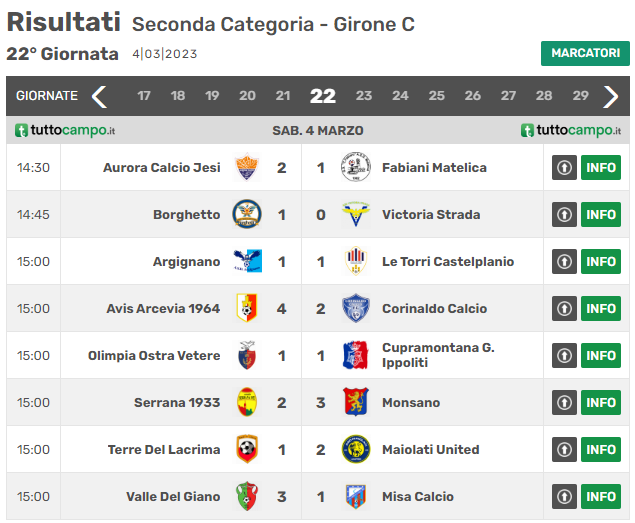Click the Borghetto team logo
This screenshot has width=635, height=523.
point(247,214)
